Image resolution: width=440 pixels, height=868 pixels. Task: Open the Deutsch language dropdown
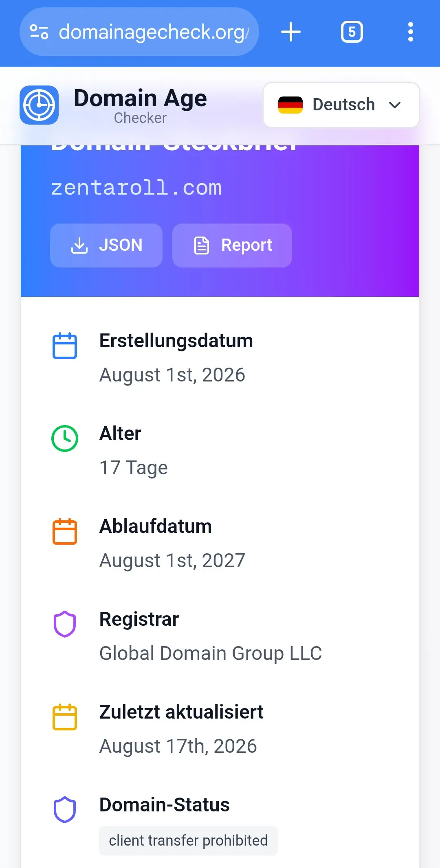(341, 105)
